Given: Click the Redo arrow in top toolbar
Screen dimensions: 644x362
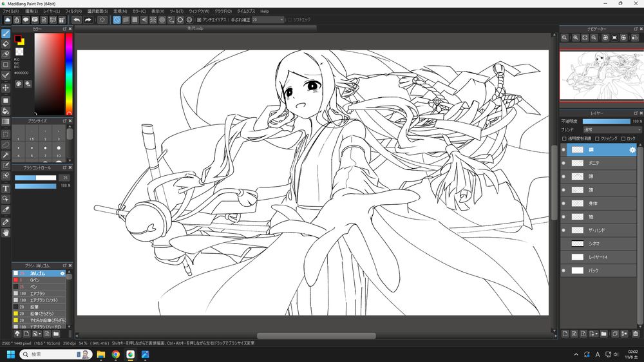Looking at the screenshot, I should point(88,20).
